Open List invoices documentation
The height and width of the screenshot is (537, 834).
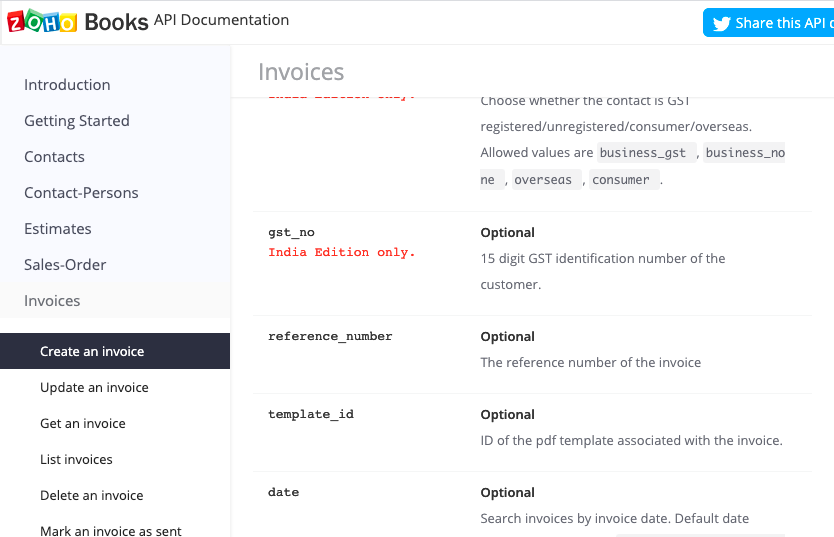76,459
